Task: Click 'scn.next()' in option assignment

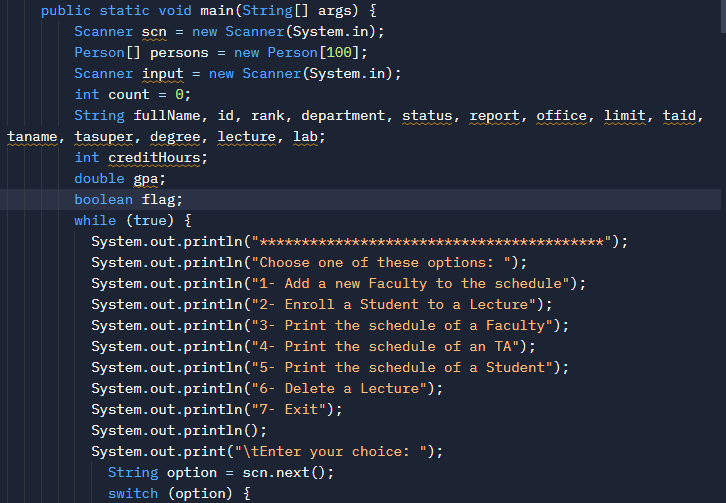Action: click(x=284, y=472)
